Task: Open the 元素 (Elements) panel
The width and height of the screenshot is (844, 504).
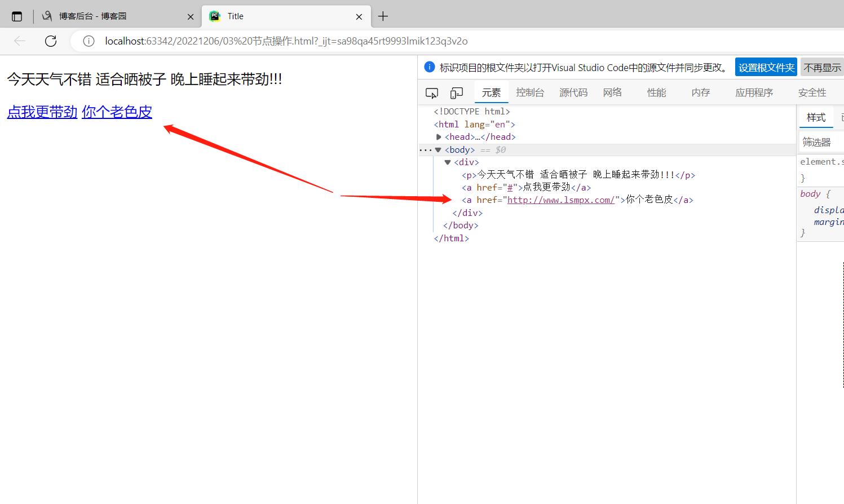Action: click(x=492, y=92)
